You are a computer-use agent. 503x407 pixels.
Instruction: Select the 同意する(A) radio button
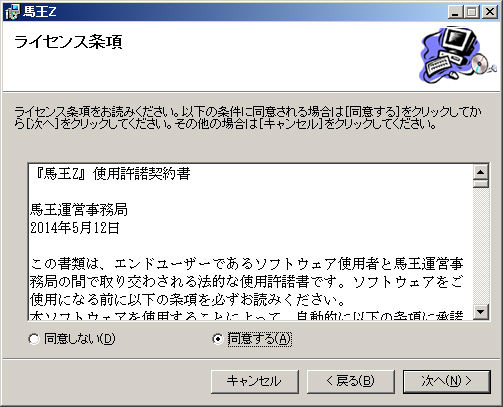[x=217, y=339]
